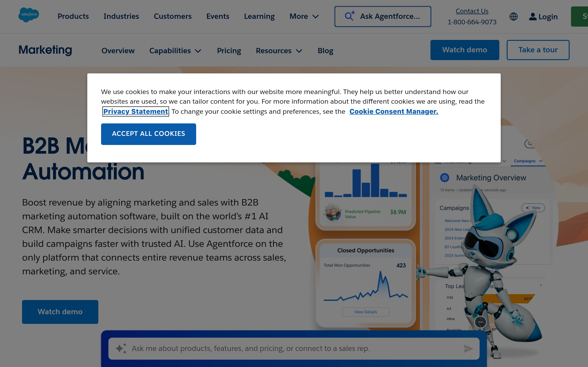The width and height of the screenshot is (588, 367).
Task: Click the Ask Agentforce search magnifier icon
Action: (349, 16)
